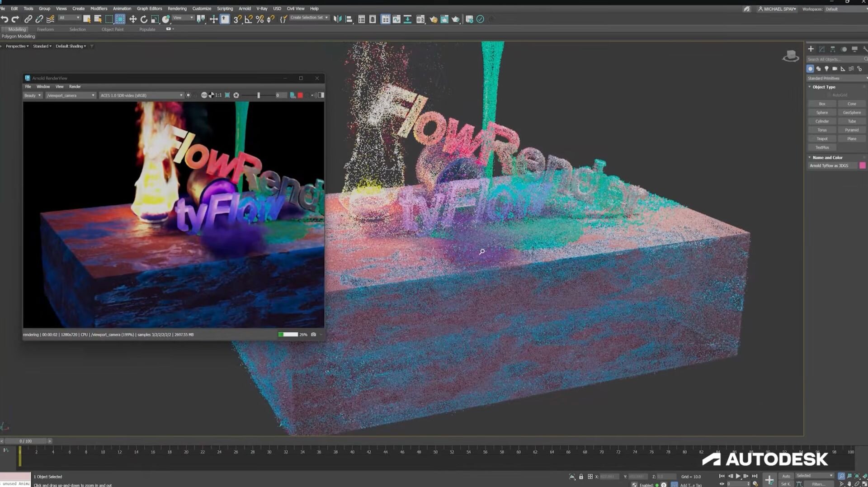Toggle the Auto key button

pos(786,476)
